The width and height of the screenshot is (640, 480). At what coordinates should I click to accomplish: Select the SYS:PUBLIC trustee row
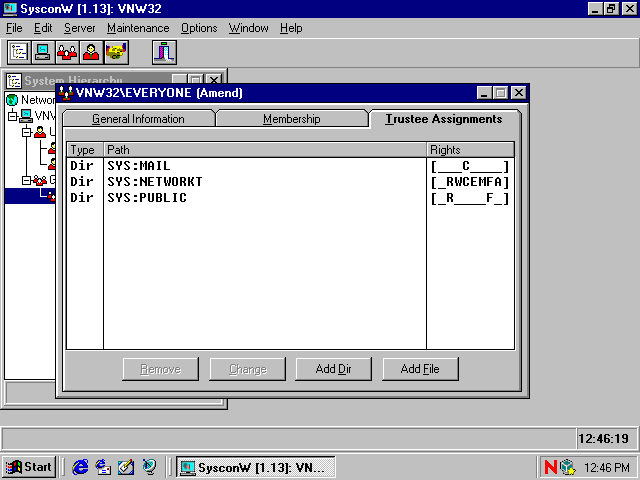click(x=290, y=198)
